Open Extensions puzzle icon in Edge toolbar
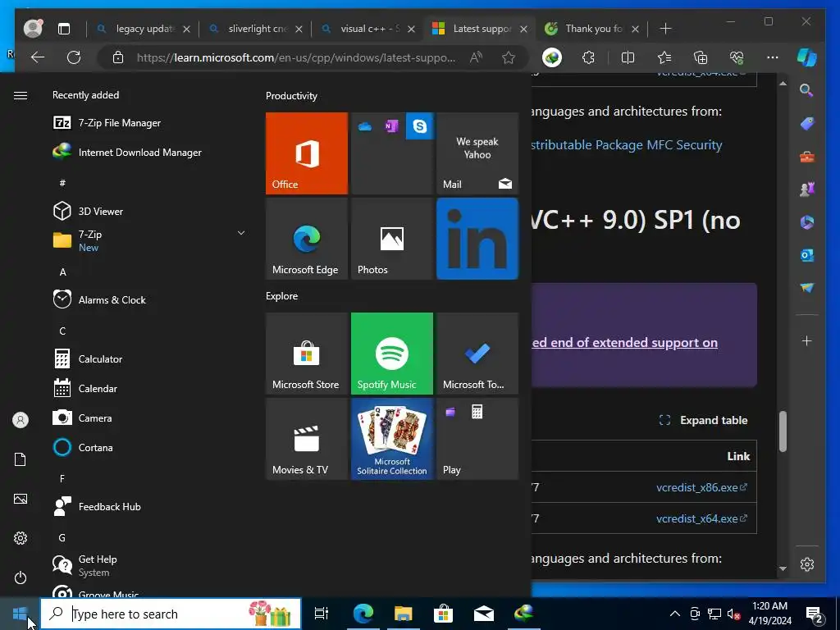 pyautogui.click(x=588, y=57)
